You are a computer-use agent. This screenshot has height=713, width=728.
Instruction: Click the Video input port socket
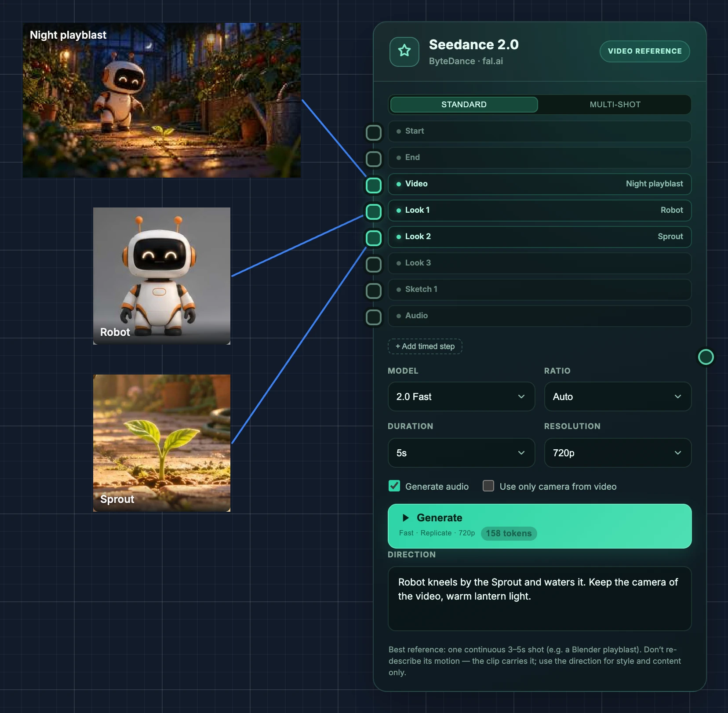(374, 185)
